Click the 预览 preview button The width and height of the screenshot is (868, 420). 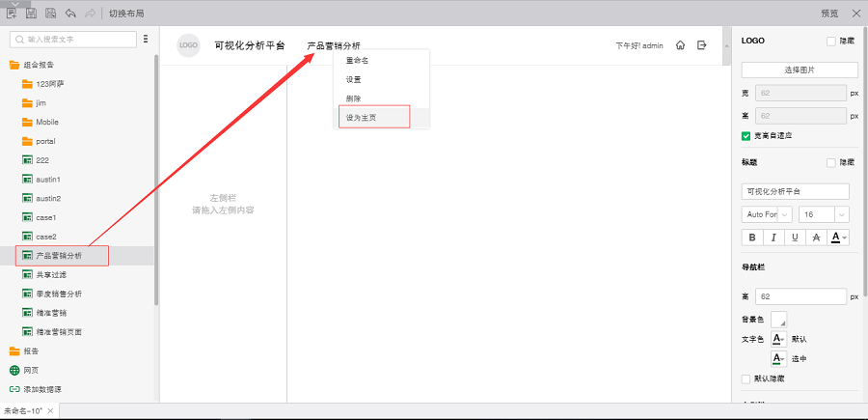[x=829, y=14]
